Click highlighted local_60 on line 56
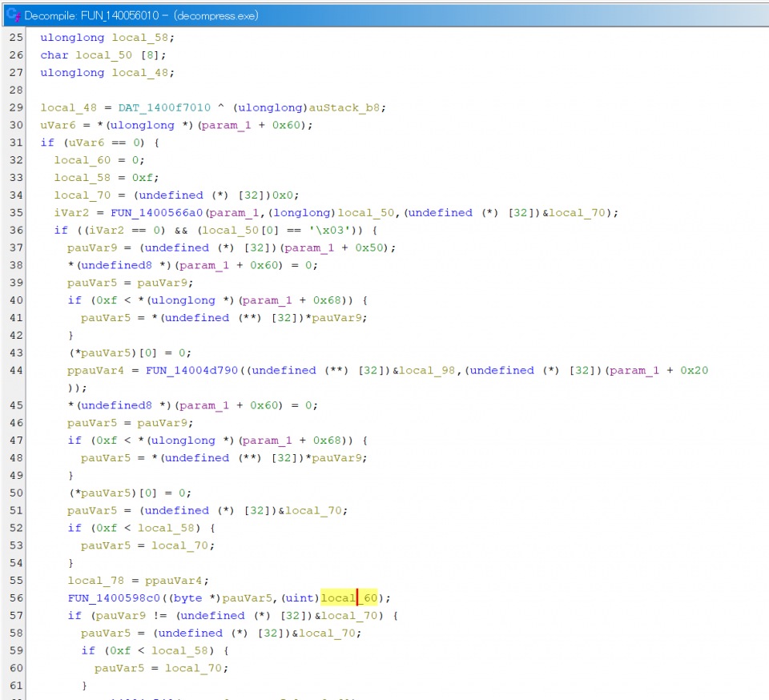The image size is (769, 700). coord(349,598)
